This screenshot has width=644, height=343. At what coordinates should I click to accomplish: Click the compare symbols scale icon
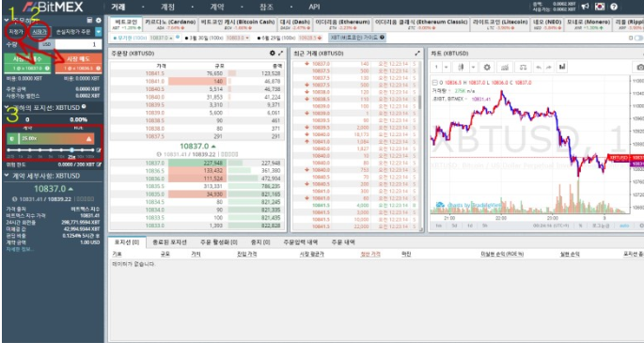[523, 67]
